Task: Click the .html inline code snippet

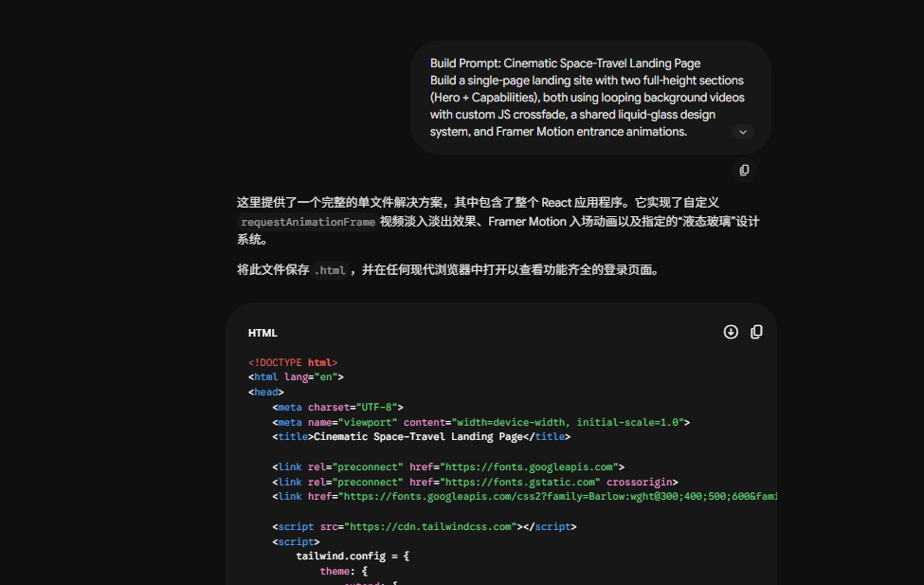Action: coord(330,270)
